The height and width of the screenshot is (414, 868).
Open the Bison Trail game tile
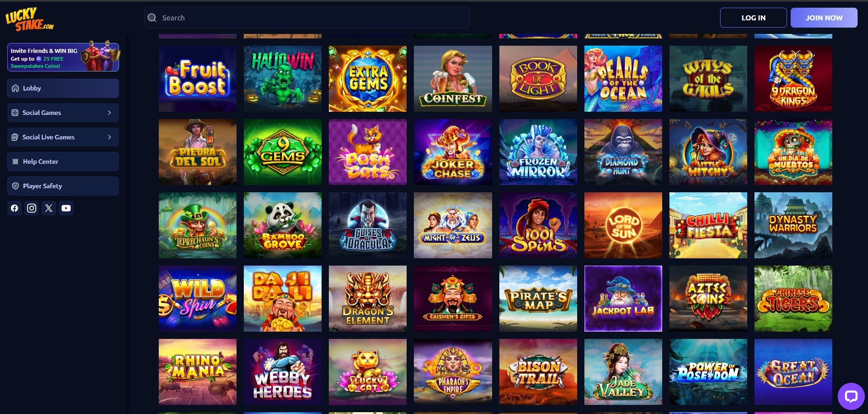(538, 372)
